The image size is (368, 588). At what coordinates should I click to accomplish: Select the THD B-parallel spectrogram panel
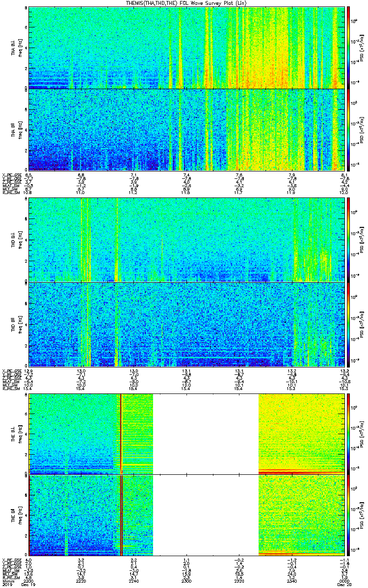[x=186, y=324]
